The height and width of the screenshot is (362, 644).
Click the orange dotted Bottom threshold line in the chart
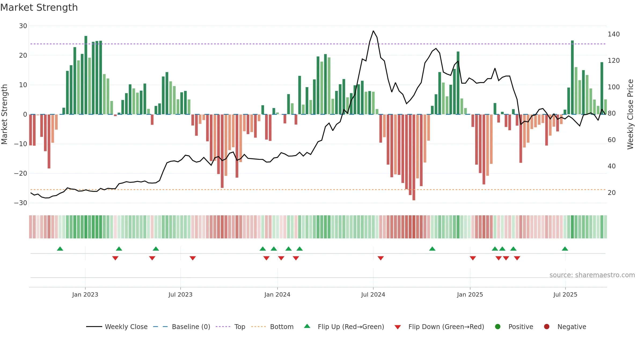point(318,190)
